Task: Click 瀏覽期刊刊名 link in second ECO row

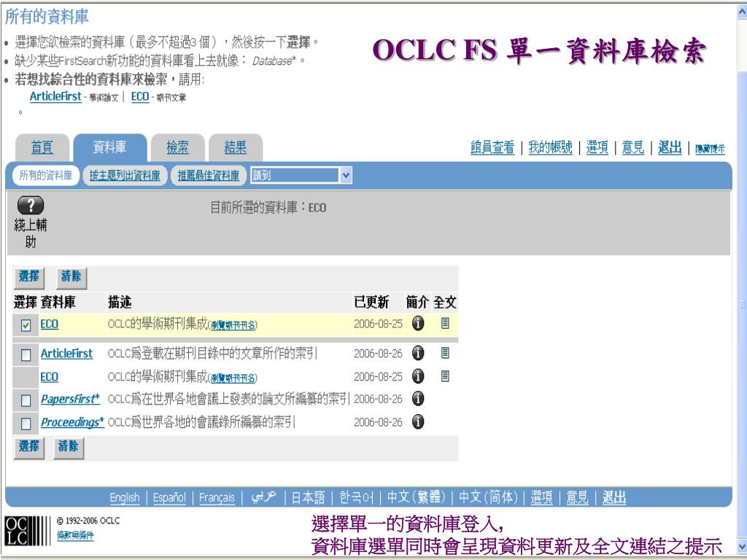Action: [x=233, y=378]
